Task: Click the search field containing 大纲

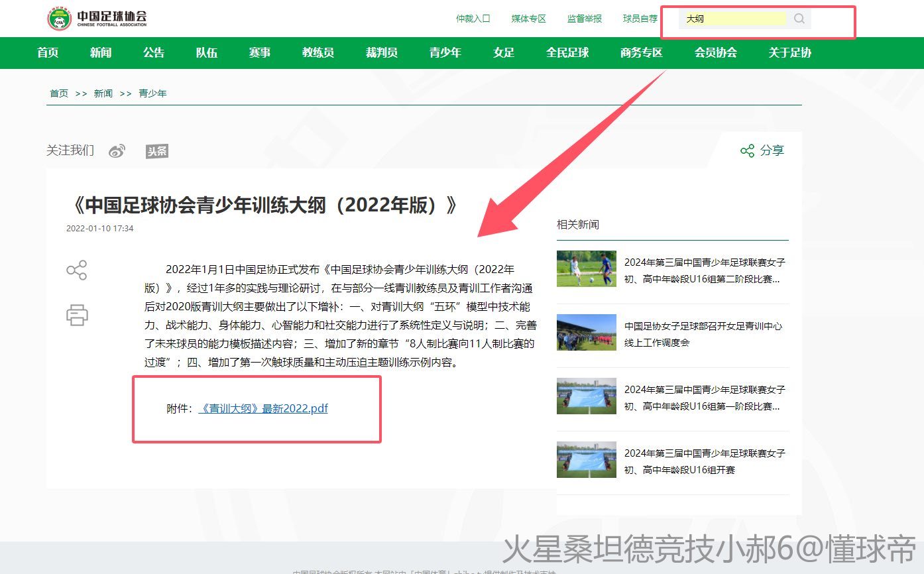Action: (x=733, y=19)
